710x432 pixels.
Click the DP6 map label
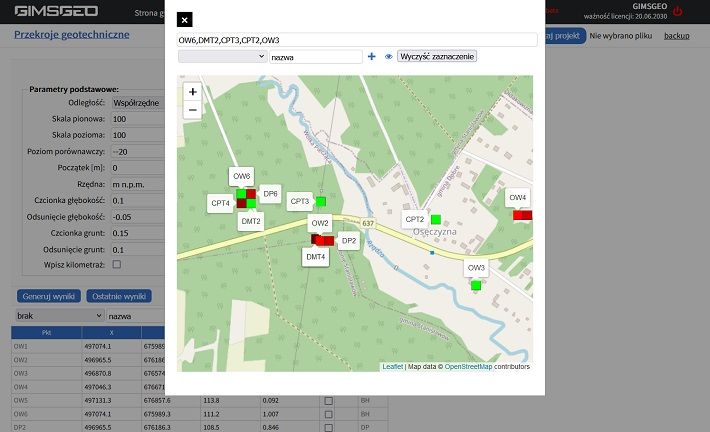270,194
